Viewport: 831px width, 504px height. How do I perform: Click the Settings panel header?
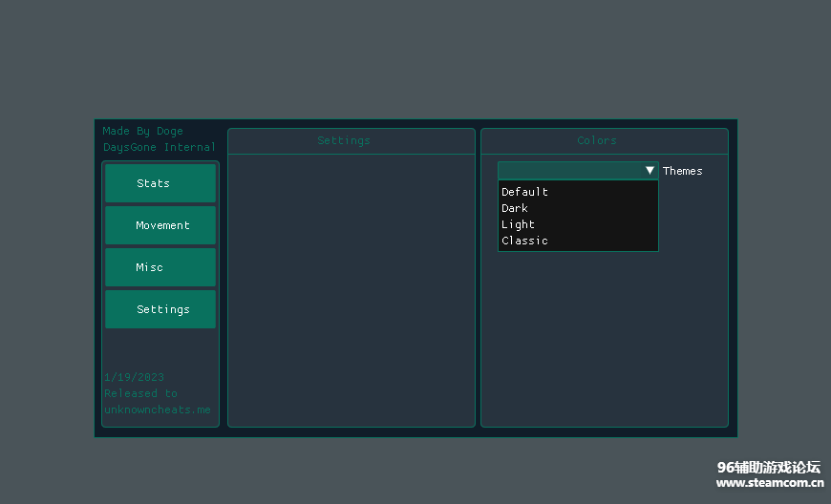click(344, 140)
